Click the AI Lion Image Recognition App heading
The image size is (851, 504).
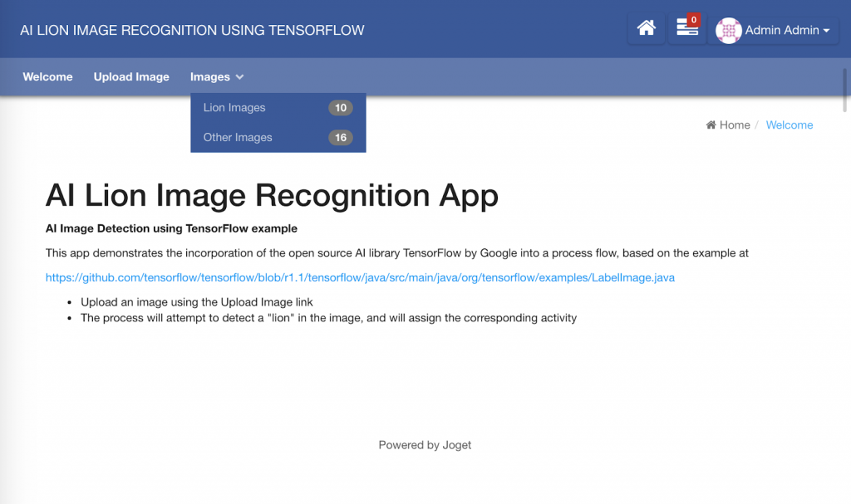pos(272,195)
